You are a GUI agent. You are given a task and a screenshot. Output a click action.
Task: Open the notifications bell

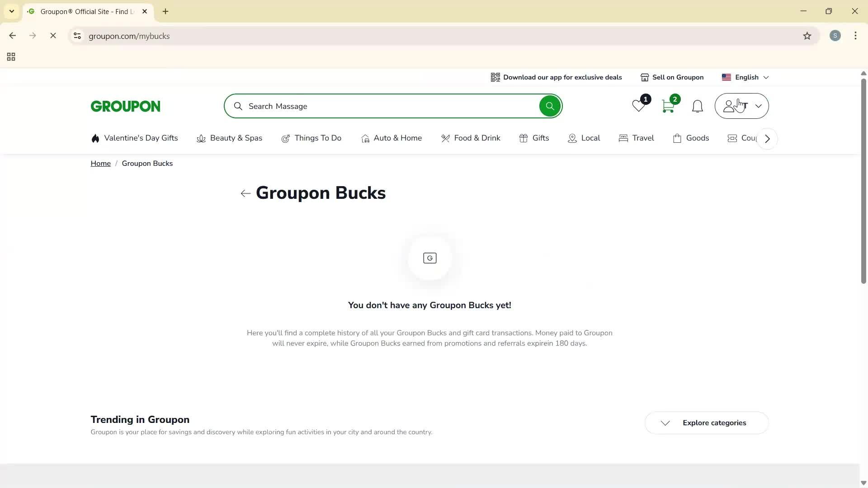pos(697,106)
